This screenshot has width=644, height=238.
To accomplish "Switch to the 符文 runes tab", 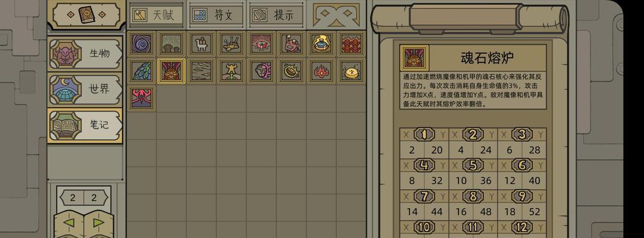I will 216,15.
